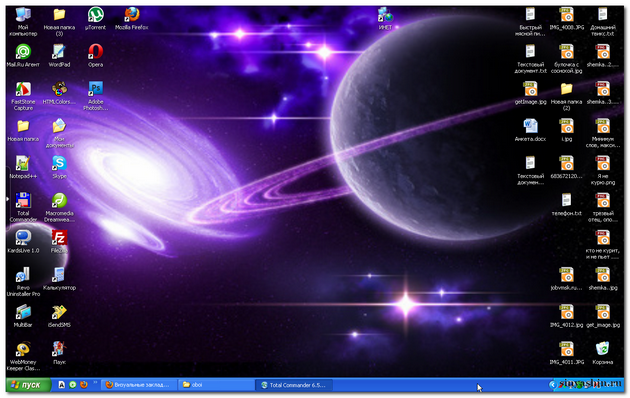Select the Корзина recycle bin
The height and width of the screenshot is (398, 630).
602,353
